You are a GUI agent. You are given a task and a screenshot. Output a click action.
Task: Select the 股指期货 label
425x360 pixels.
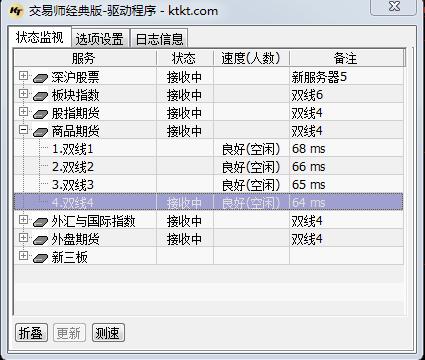(x=76, y=113)
